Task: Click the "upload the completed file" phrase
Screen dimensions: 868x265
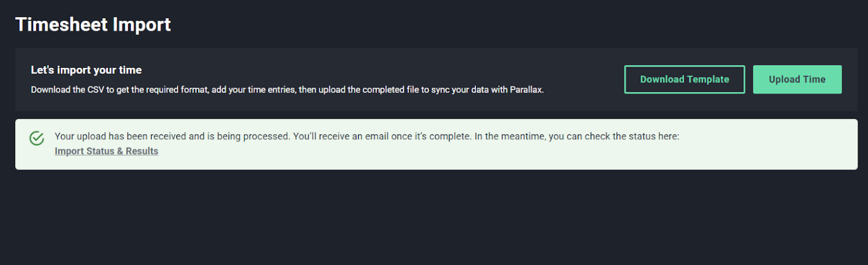Action: point(368,90)
